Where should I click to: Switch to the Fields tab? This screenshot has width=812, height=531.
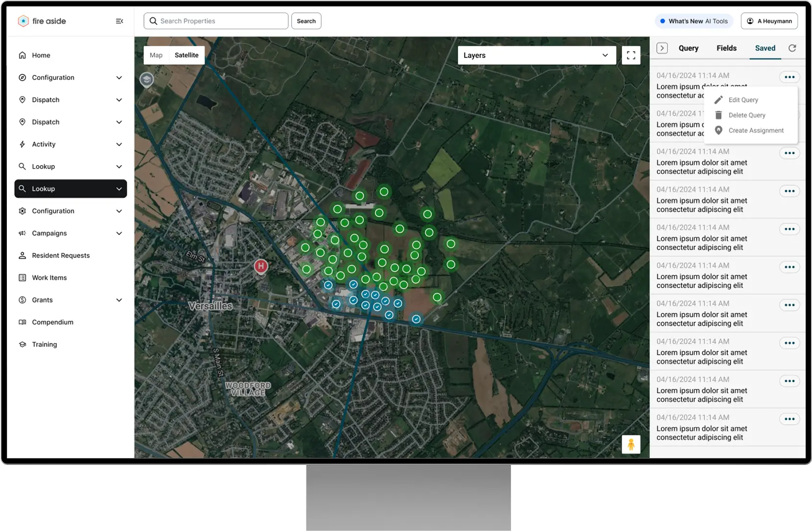click(x=726, y=48)
